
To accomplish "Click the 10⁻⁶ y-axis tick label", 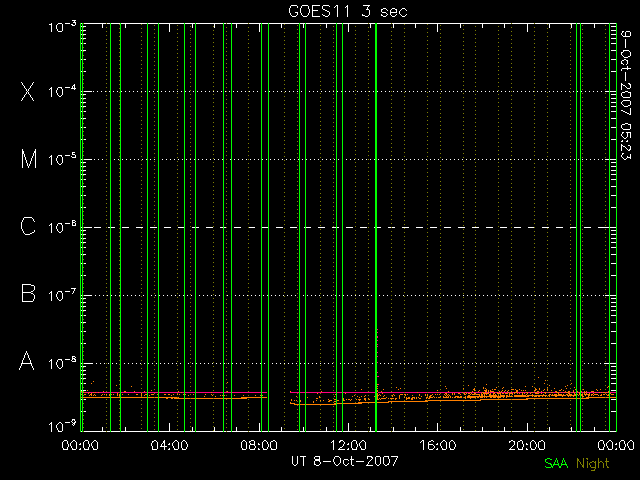I will pos(62,227).
